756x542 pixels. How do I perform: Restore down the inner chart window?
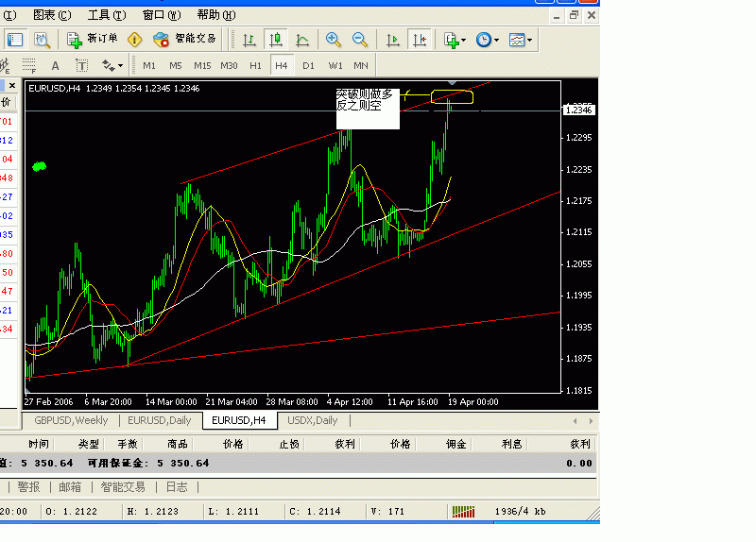click(574, 15)
